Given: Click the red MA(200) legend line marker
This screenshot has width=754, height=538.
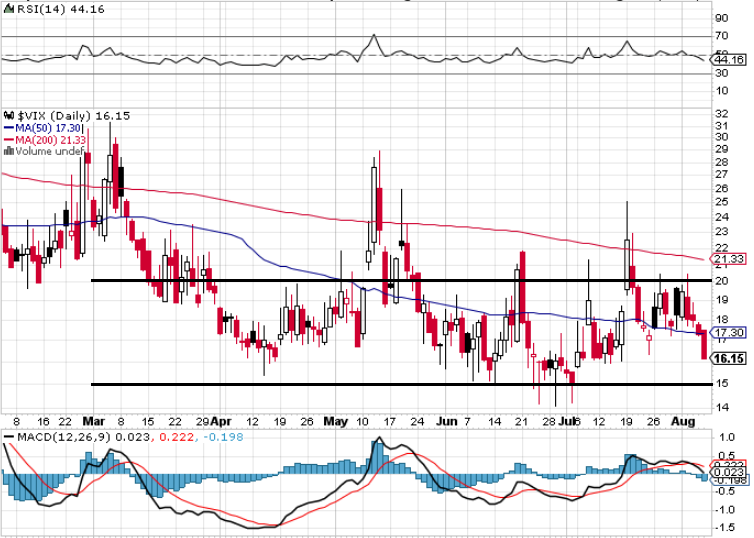Looking at the screenshot, I should (x=7, y=140).
